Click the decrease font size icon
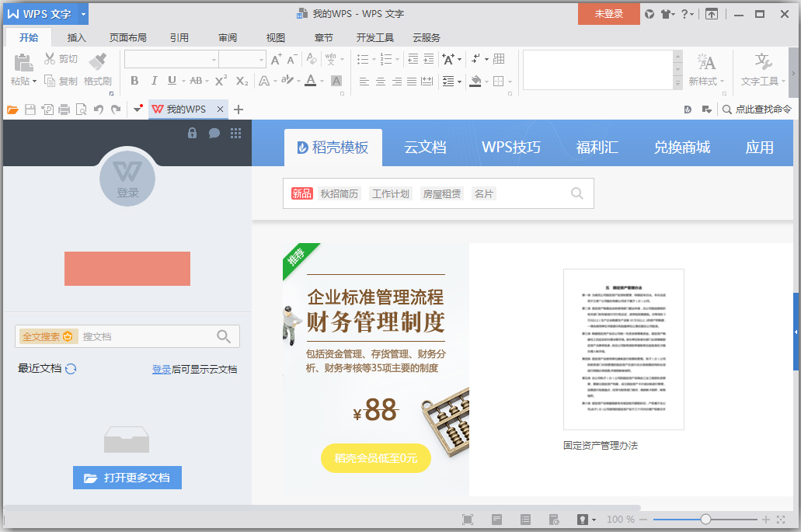 tap(291, 59)
